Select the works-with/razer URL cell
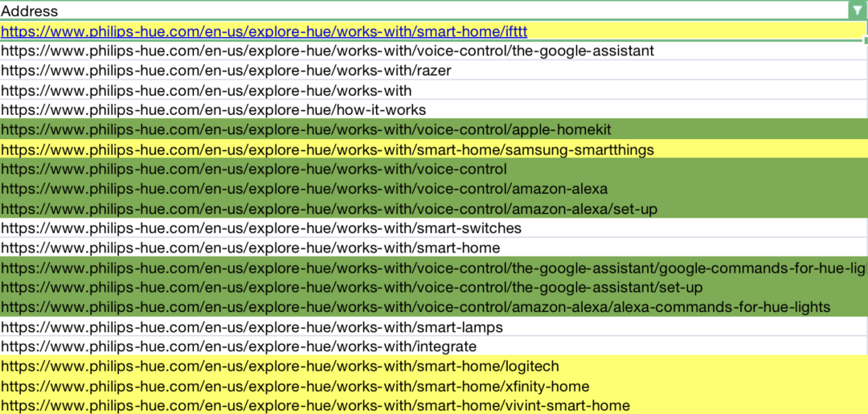This screenshot has width=868, height=414. click(434, 70)
